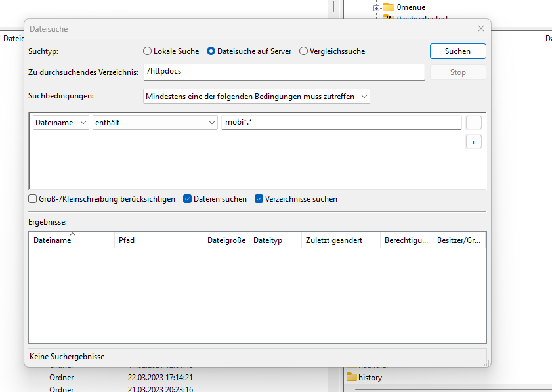
Task: Disable the Verzeichnisse suchen checkbox
Action: pos(259,199)
